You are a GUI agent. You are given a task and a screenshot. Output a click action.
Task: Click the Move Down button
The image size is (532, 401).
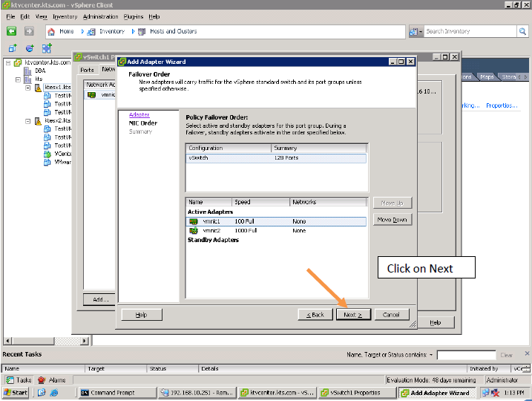tap(393, 220)
